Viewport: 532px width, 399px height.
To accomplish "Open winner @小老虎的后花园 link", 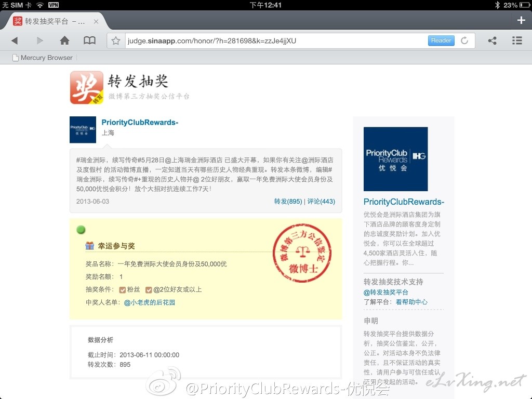I will [x=149, y=302].
